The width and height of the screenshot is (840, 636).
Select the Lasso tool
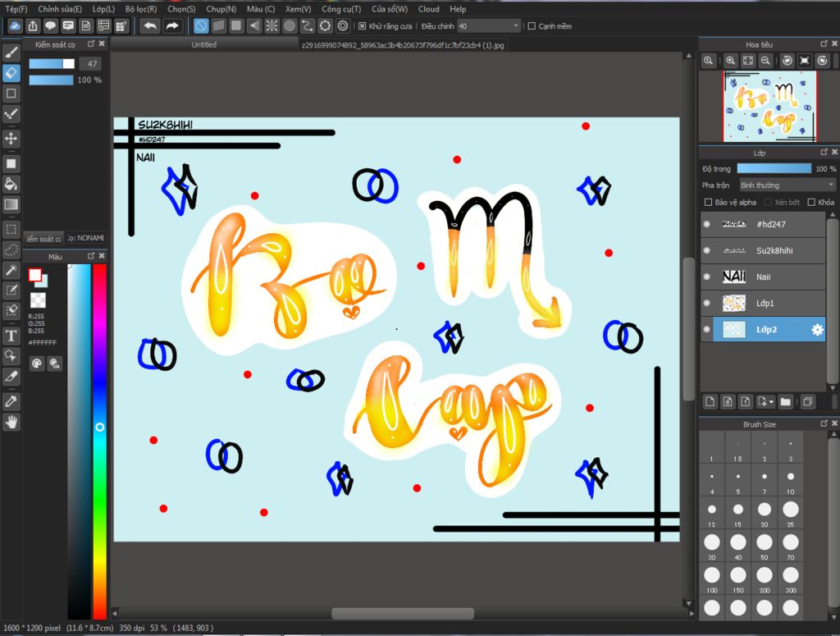(11, 249)
